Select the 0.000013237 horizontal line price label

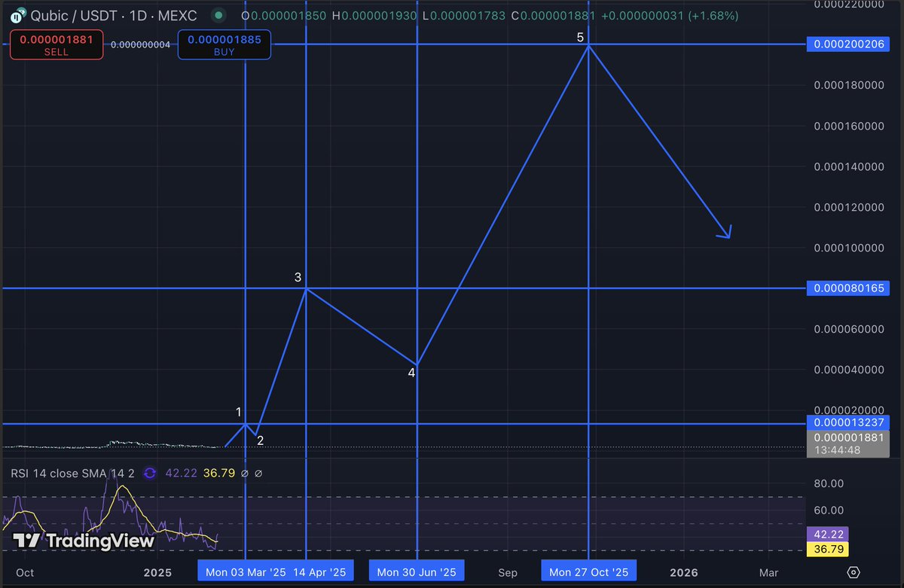848,422
